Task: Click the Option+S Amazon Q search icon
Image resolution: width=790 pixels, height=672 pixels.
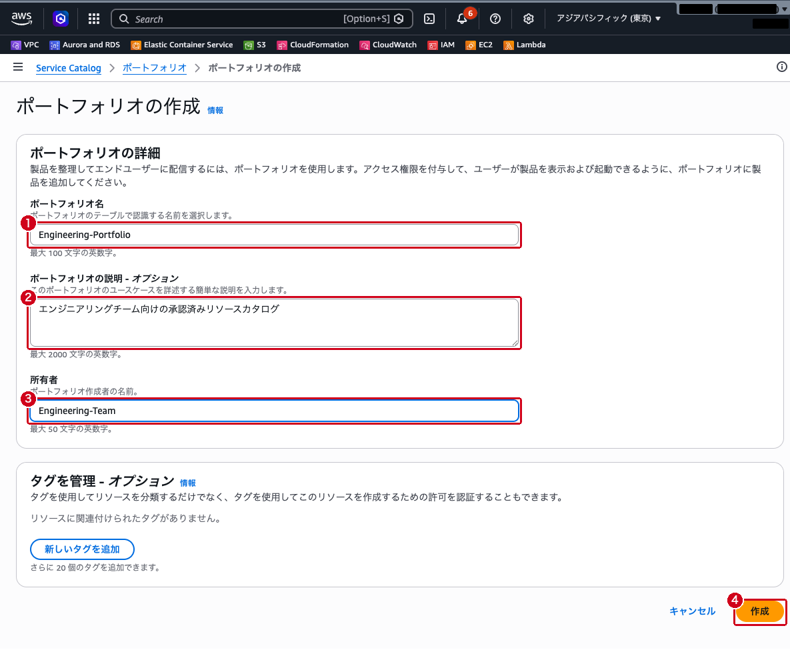Action: (x=399, y=19)
